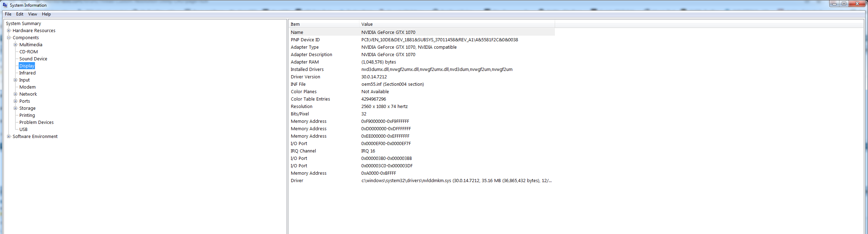Expand the Hardware Resources tree node
Viewport: 868px width, 234px height.
coord(9,31)
